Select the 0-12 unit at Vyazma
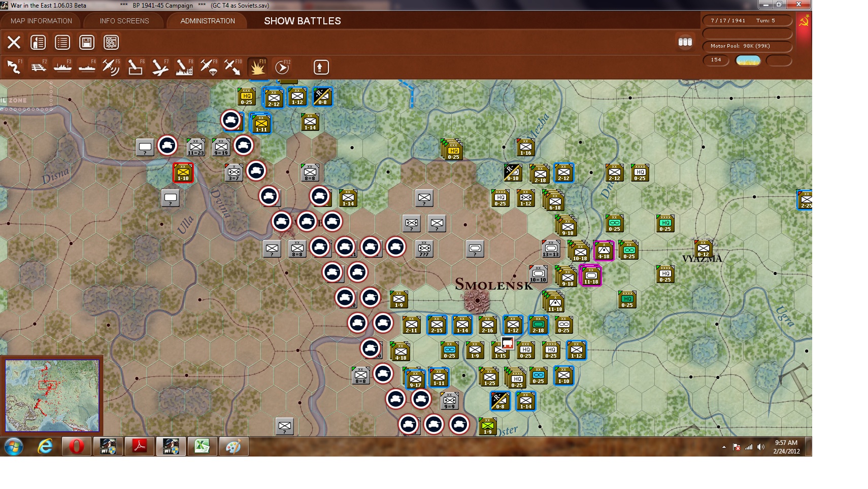The height and width of the screenshot is (489, 868). click(x=704, y=249)
